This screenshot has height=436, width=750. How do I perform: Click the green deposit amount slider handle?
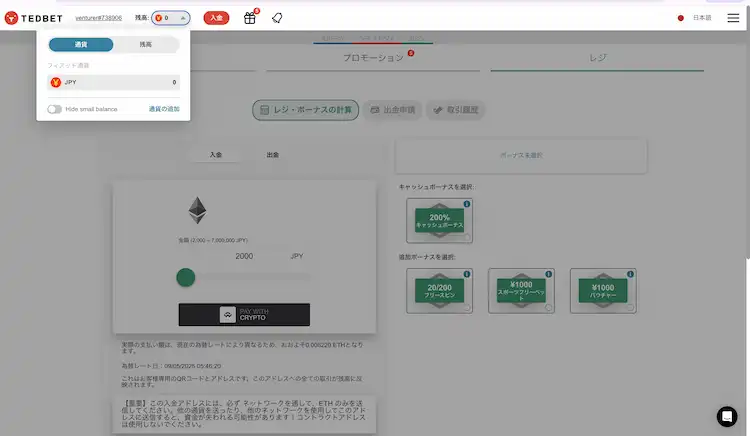186,277
